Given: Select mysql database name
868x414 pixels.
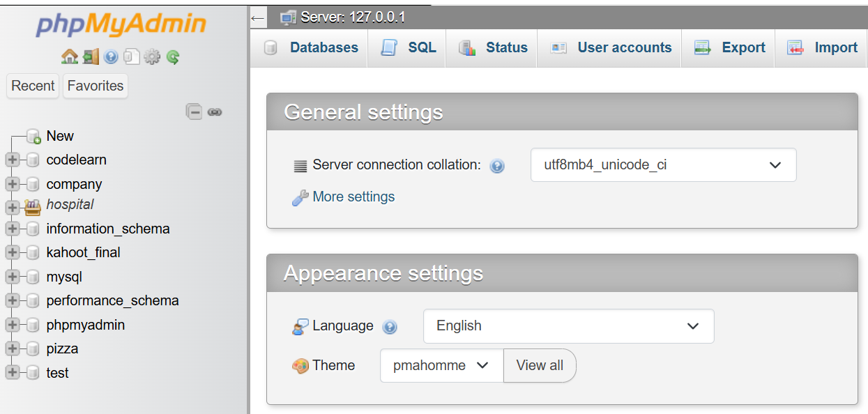Looking at the screenshot, I should (x=64, y=277).
